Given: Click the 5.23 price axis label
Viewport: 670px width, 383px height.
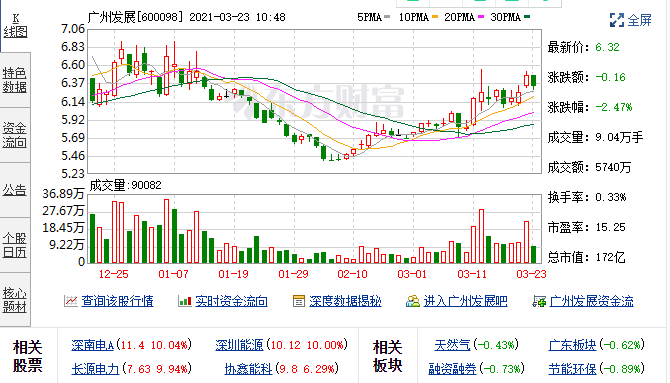Looking at the screenshot, I should coord(73,174).
